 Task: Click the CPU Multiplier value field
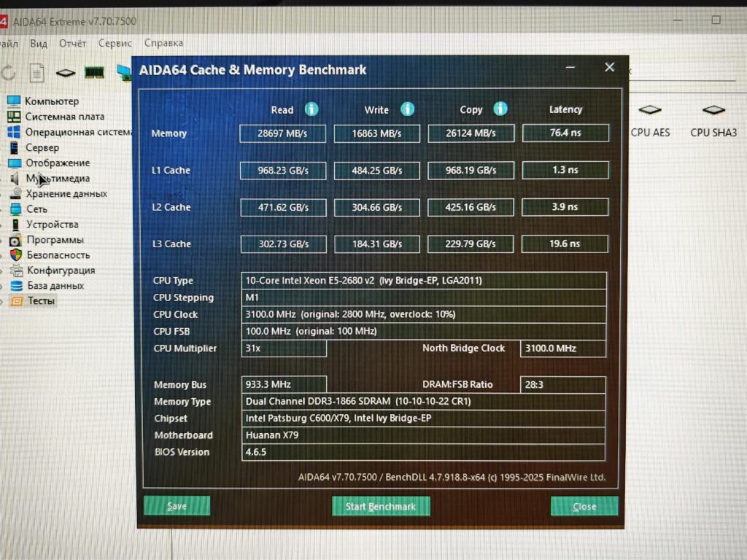283,349
